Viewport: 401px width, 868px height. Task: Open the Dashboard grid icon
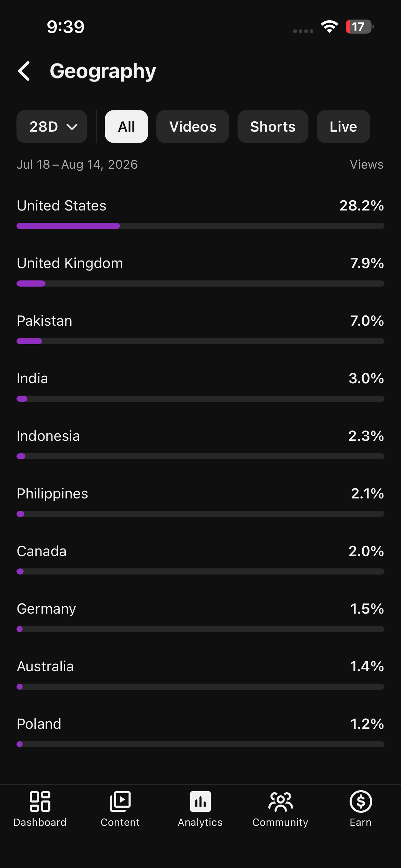click(40, 801)
